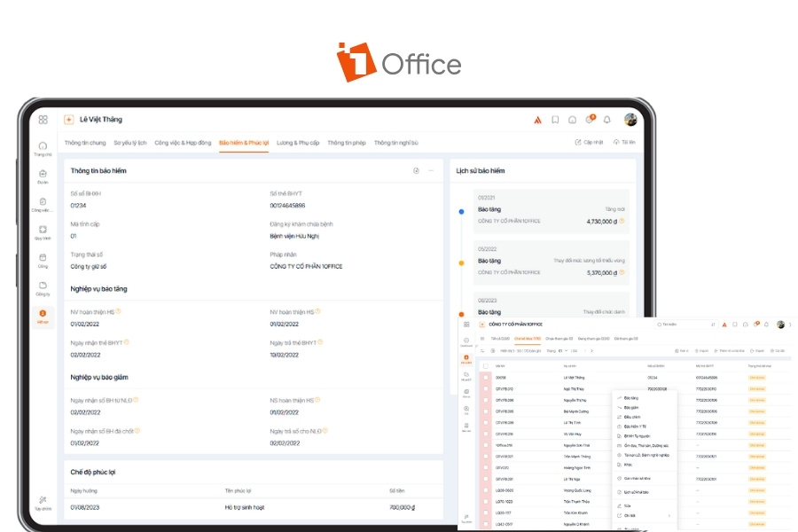Screen dimensions: 798x532
Task: Click the help icon beside Ngày trả sổ cho NLĐ
Action: point(325,431)
